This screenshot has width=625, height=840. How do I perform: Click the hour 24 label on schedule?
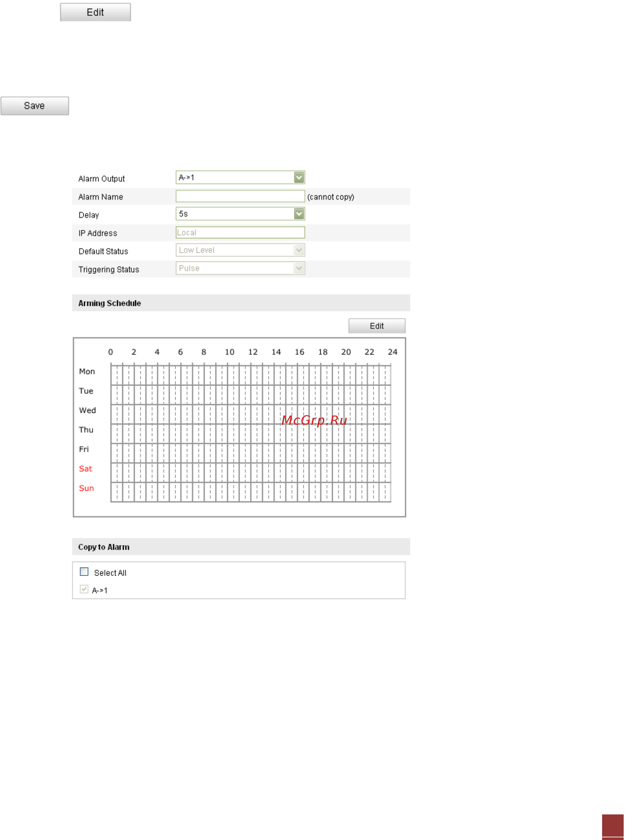tap(393, 352)
